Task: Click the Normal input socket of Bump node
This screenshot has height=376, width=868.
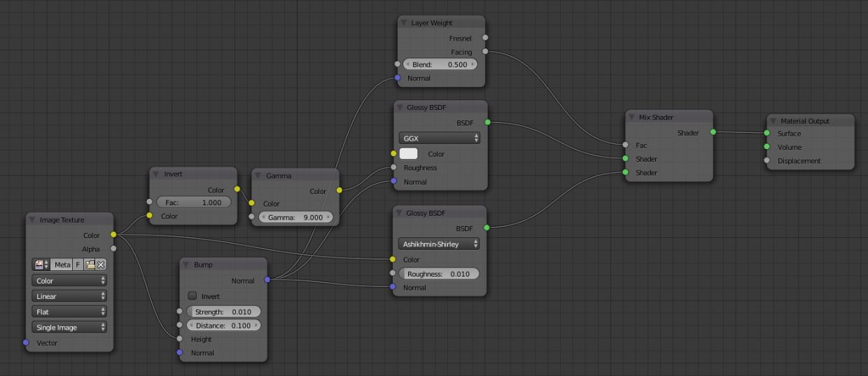Action: 180,352
